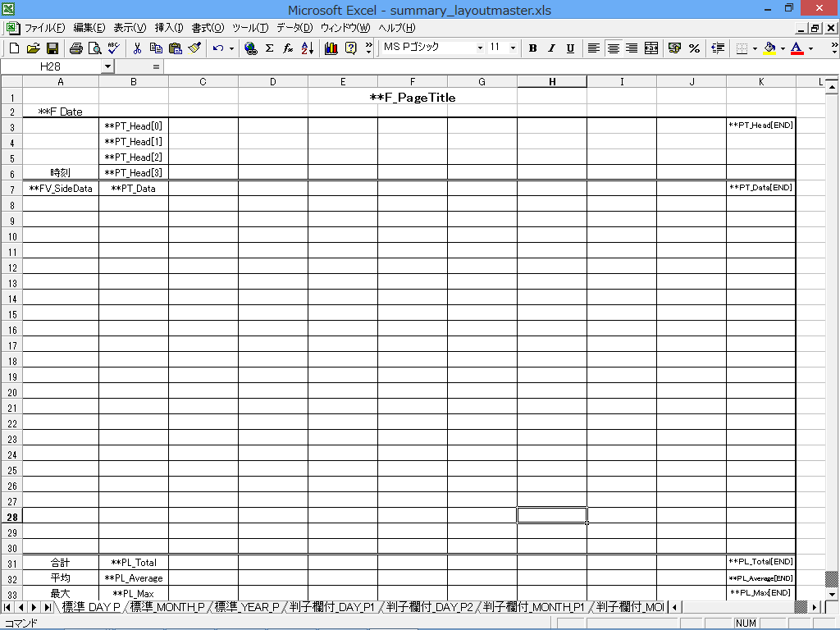Click the Merge and Center icon
Viewport: 840px width, 630px height.
(651, 48)
